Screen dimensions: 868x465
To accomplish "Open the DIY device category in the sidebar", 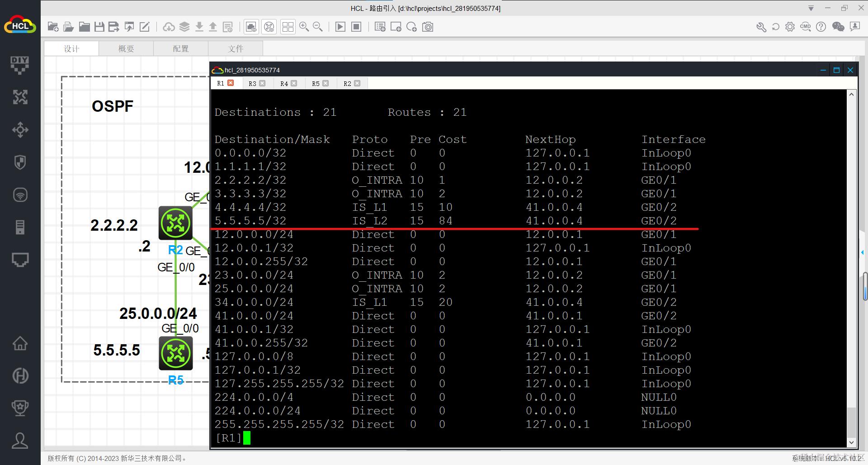I will (20, 65).
